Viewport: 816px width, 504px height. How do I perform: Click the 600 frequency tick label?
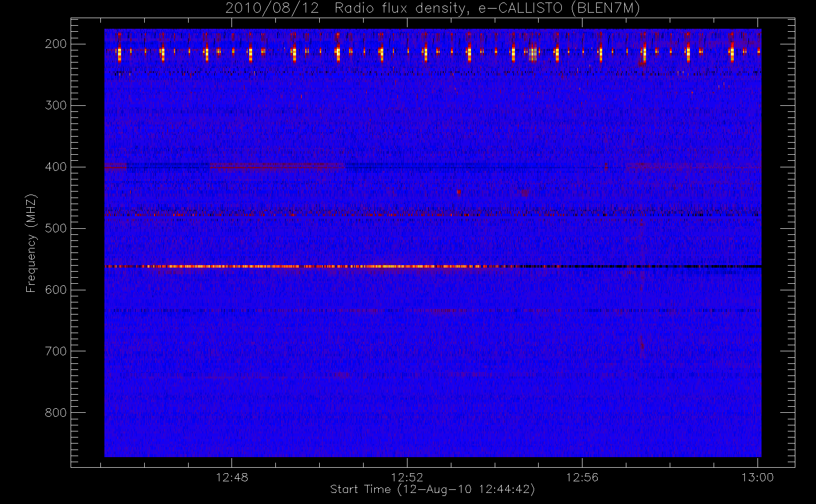click(56, 290)
